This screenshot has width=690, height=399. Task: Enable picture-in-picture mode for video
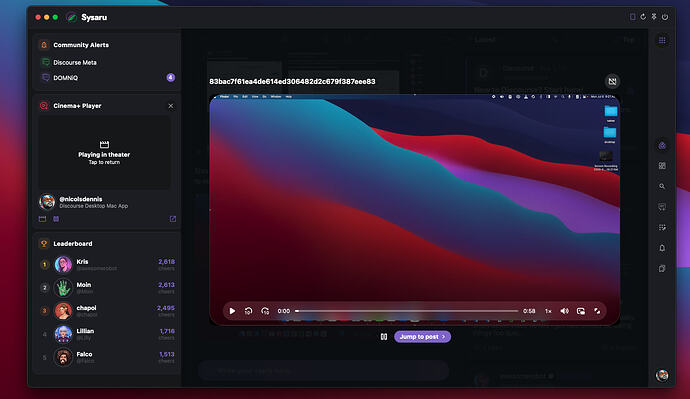click(x=581, y=311)
